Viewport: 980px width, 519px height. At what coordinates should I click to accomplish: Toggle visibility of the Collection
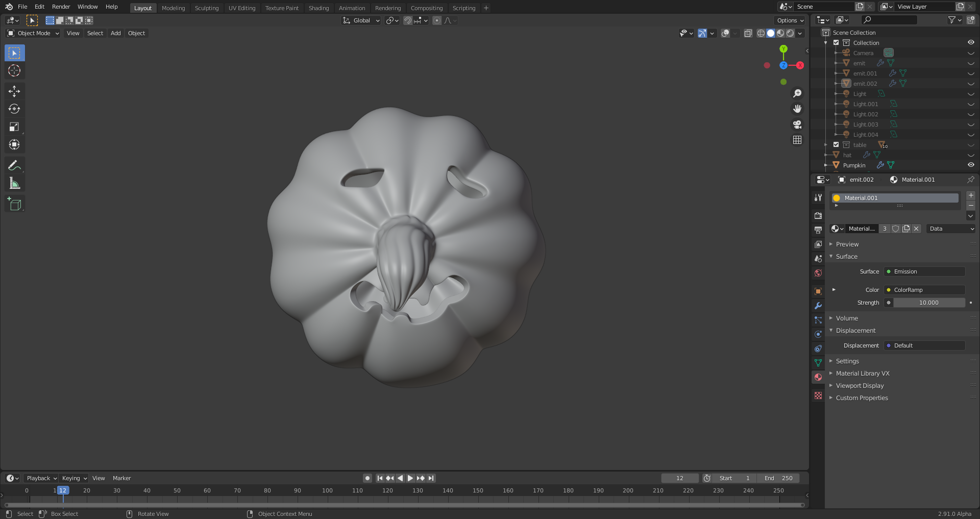tap(971, 42)
